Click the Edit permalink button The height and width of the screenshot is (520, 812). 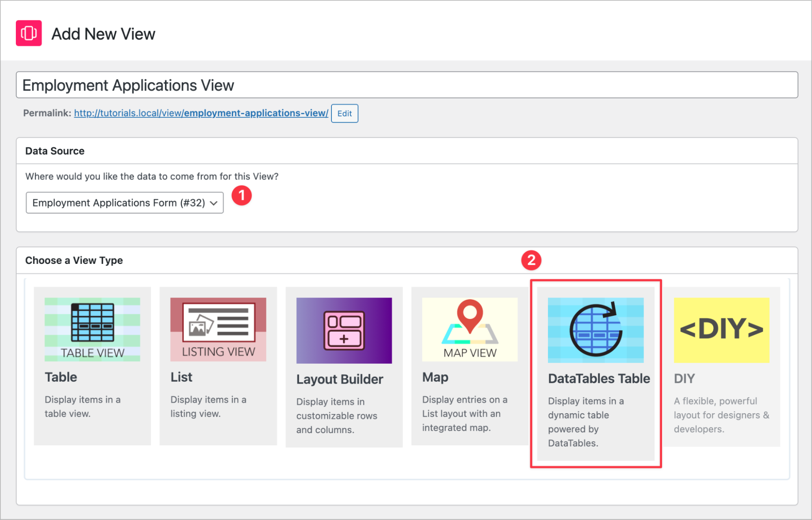click(x=344, y=113)
